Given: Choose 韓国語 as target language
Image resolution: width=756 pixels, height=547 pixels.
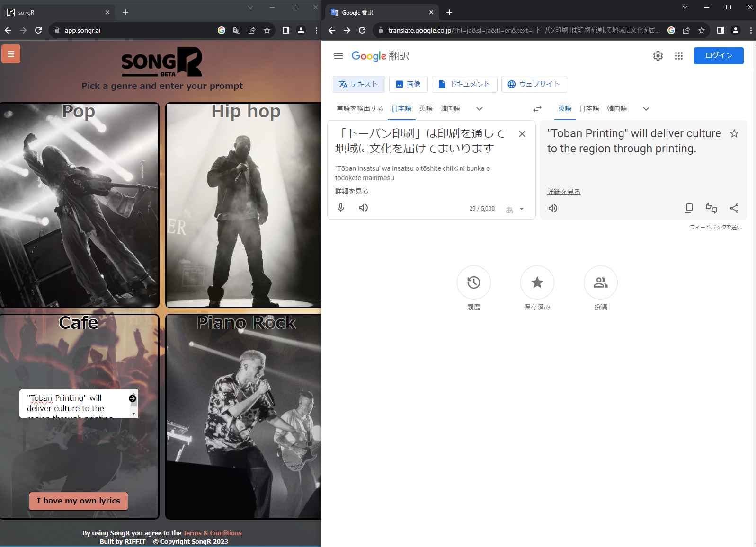Looking at the screenshot, I should click(616, 108).
